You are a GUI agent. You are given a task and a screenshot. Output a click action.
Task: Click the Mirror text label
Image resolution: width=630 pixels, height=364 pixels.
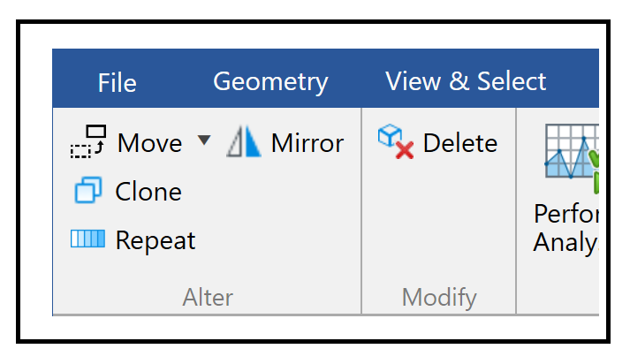(x=307, y=143)
